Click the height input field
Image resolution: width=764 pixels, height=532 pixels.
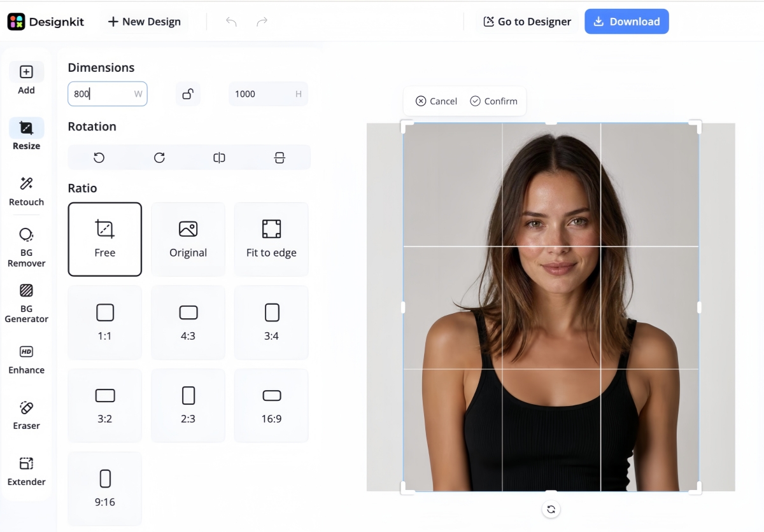(x=268, y=94)
